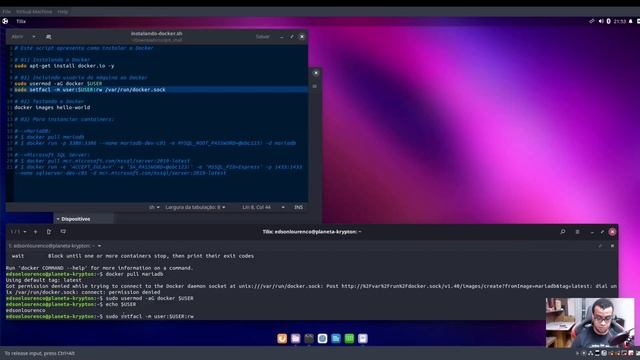Open the Help menu in VM window
This screenshot has width=640, height=360.
(x=62, y=12)
